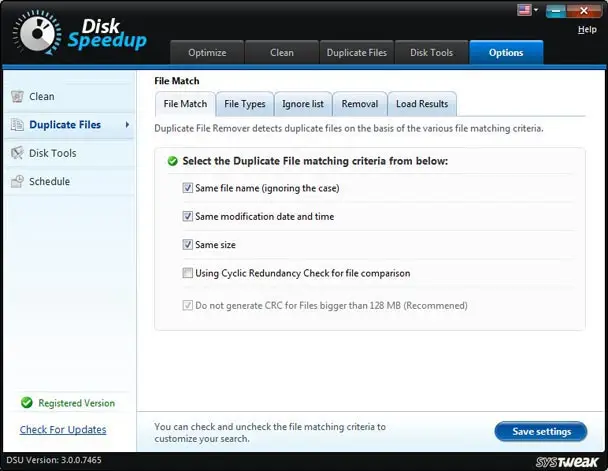Switch to the Optimize tab

(x=207, y=52)
